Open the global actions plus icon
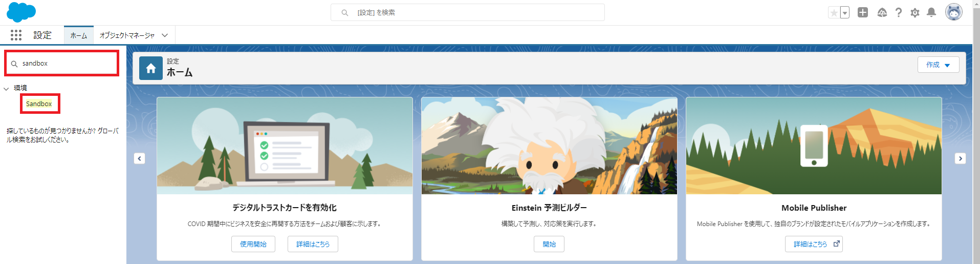 tap(863, 12)
